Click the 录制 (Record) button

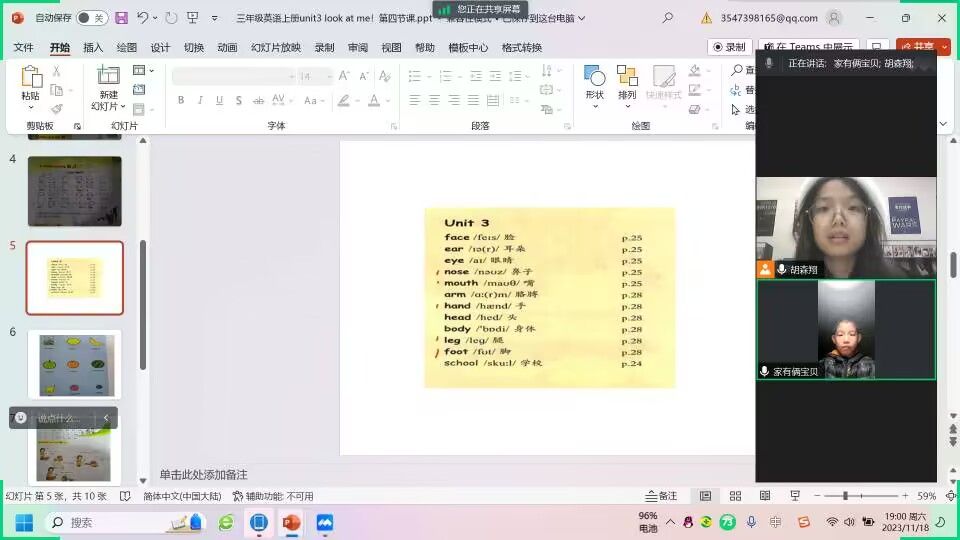coord(730,47)
